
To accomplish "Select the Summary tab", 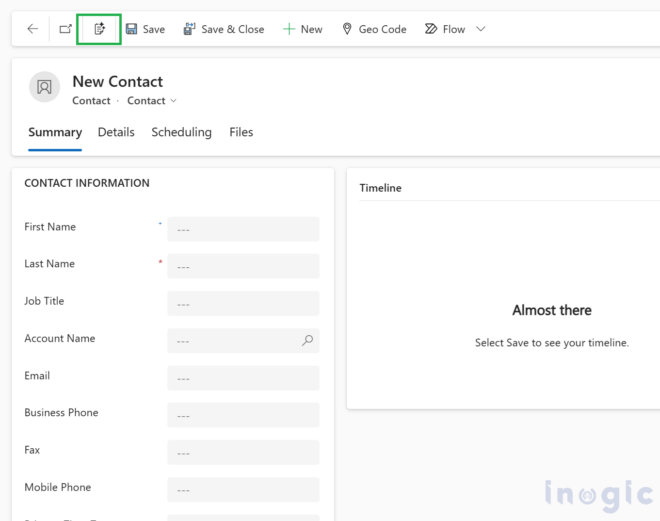I will [x=55, y=132].
